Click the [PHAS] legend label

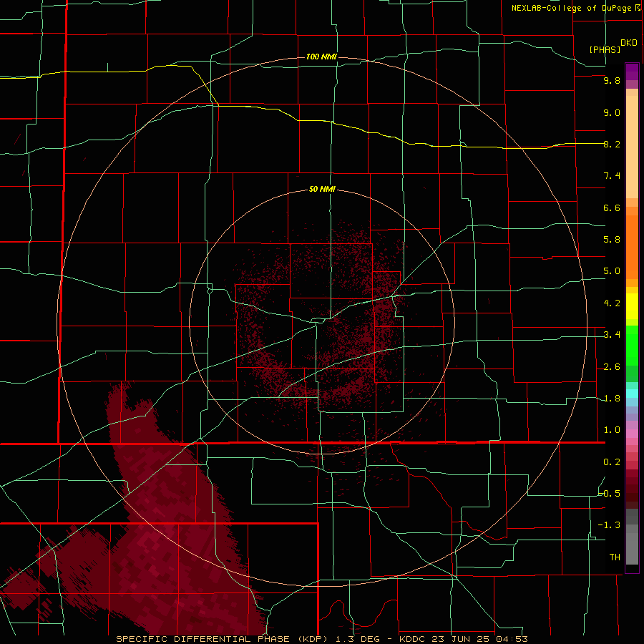coord(605,49)
